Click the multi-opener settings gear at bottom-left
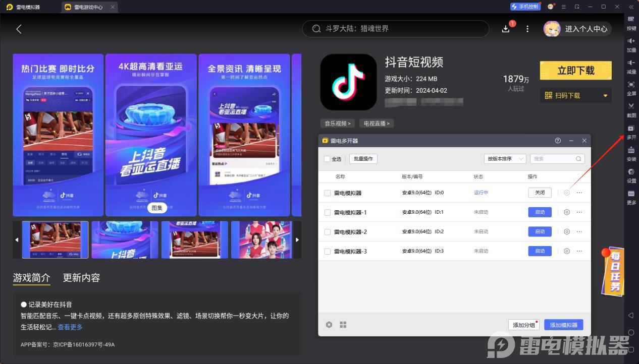 pyautogui.click(x=329, y=325)
